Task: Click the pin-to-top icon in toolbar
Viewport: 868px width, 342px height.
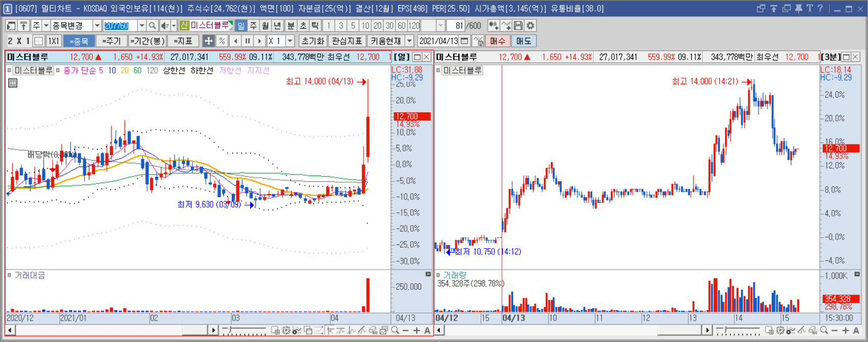Action: 23,26
